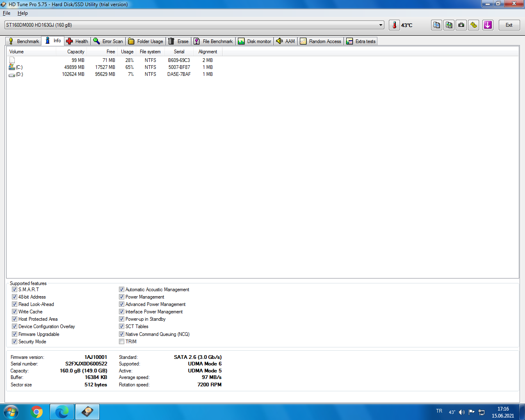Screen dimensions: 525x420
Task: Toggle the Read Look-Ahead checkbox
Action: 14,304
